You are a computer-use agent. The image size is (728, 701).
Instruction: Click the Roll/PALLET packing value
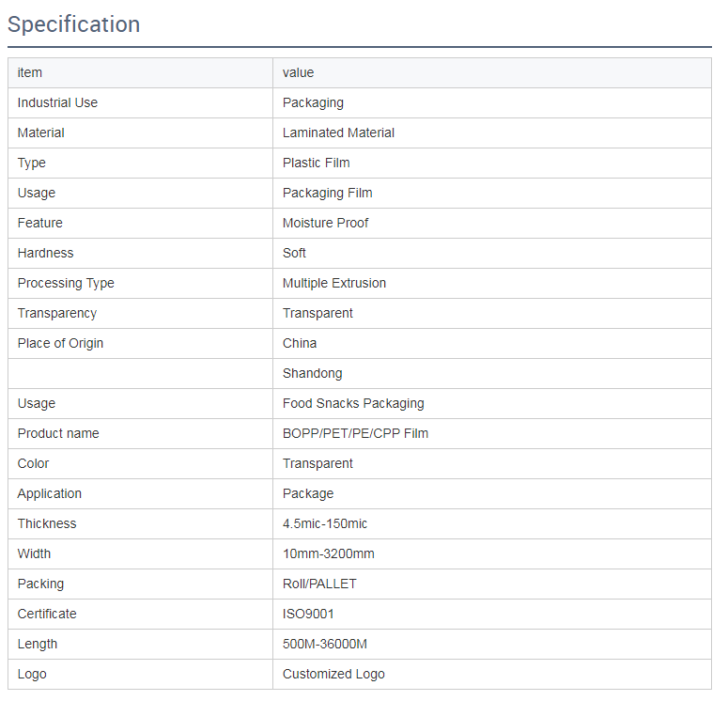pos(319,584)
